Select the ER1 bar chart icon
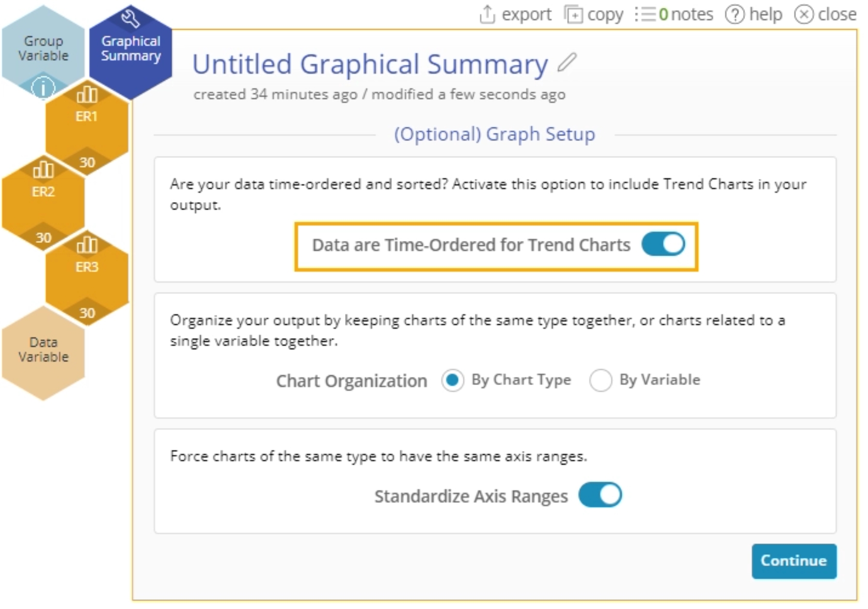 click(x=86, y=95)
